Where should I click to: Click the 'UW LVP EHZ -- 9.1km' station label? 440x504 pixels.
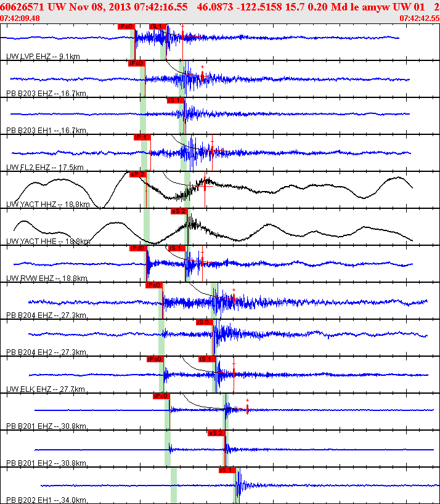(43, 57)
